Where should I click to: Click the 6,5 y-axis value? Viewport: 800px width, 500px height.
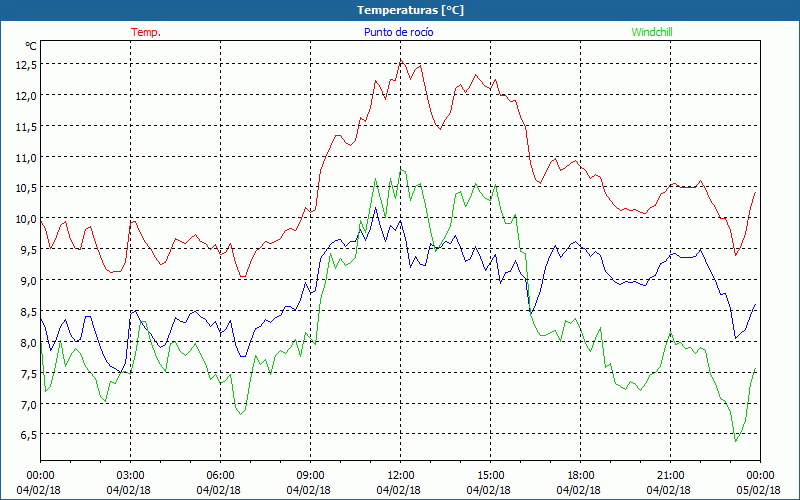pyautogui.click(x=27, y=435)
